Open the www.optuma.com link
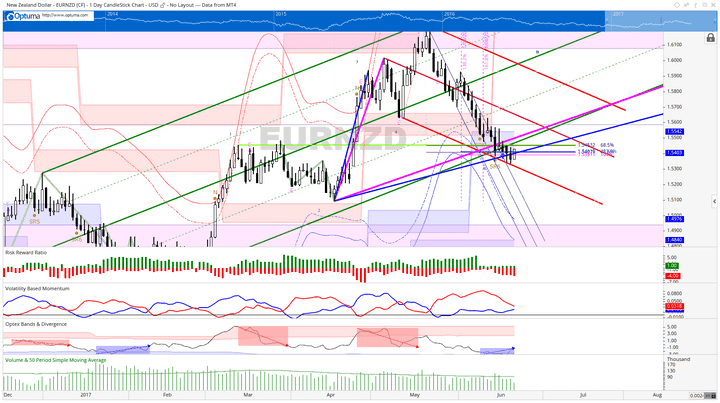 click(x=67, y=16)
